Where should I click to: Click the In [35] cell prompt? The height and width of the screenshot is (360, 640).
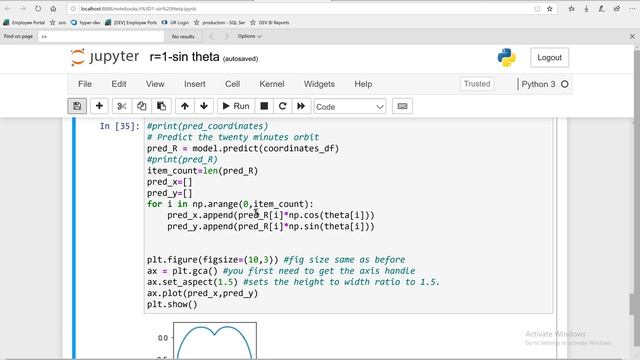[x=120, y=126]
